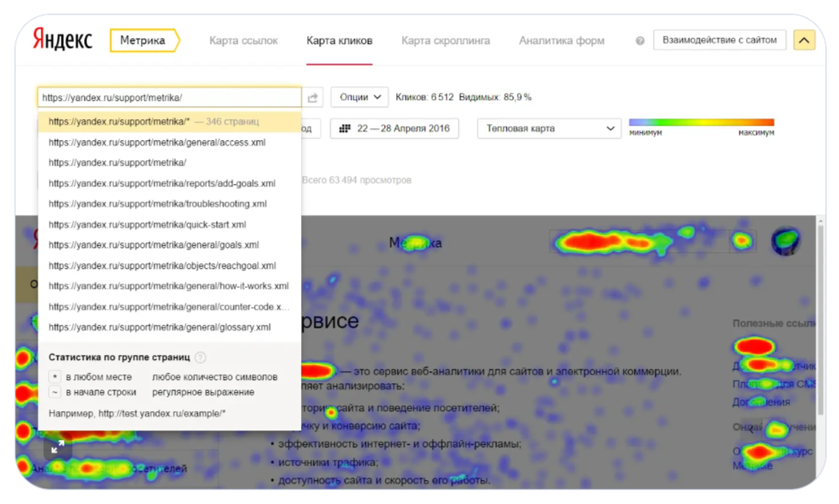This screenshot has width=839, height=504.
Task: Click the heatmap color gradient scale
Action: point(701,122)
